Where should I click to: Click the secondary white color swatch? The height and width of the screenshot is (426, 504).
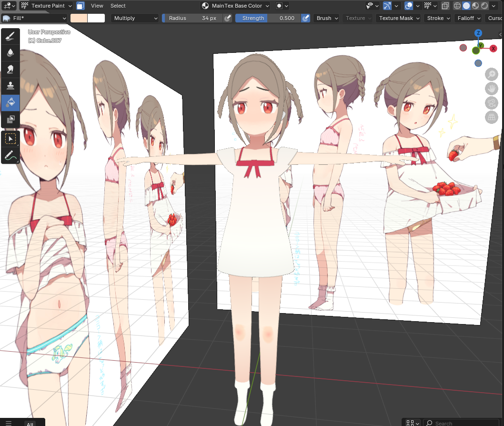point(96,18)
